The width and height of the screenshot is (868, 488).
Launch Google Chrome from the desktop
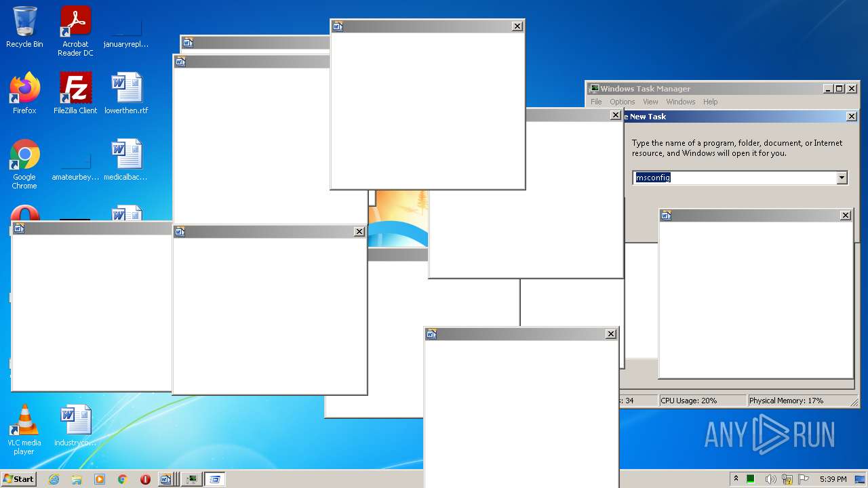24,165
